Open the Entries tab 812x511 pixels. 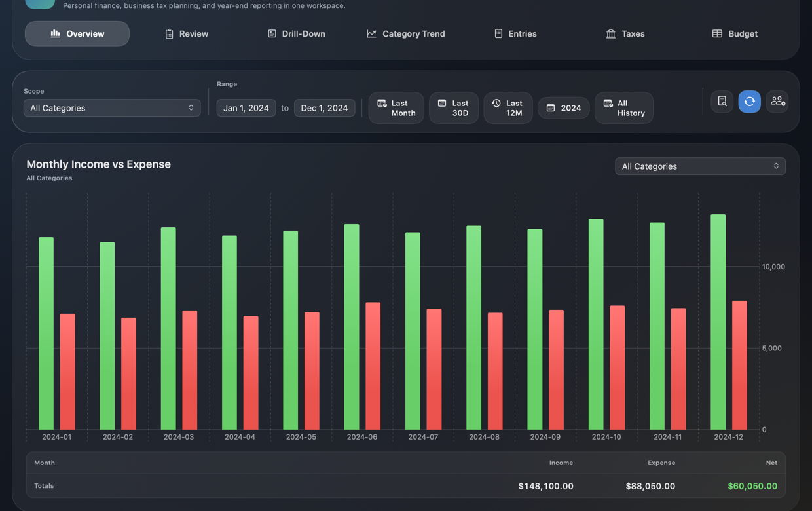pyautogui.click(x=515, y=33)
